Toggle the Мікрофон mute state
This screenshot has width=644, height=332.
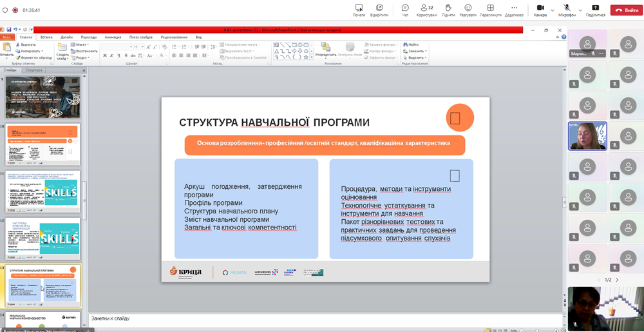pyautogui.click(x=567, y=10)
